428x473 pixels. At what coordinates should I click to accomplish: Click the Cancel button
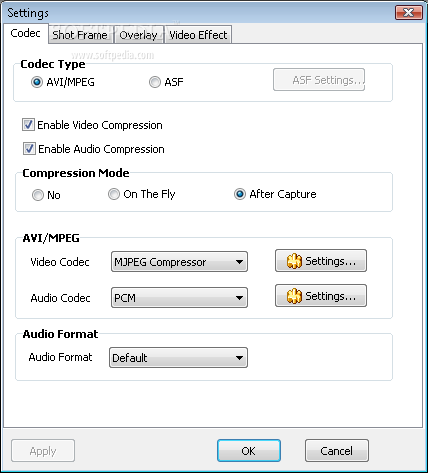pos(337,451)
